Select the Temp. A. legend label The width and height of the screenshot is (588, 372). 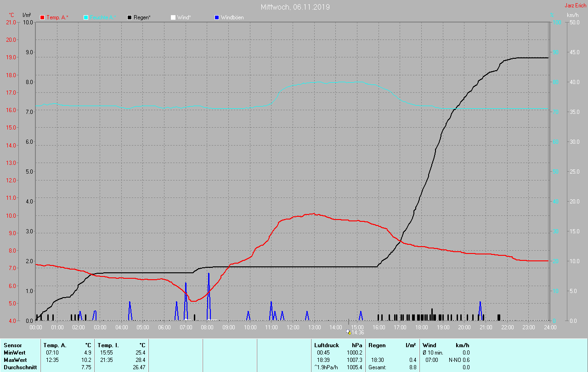click(57, 17)
